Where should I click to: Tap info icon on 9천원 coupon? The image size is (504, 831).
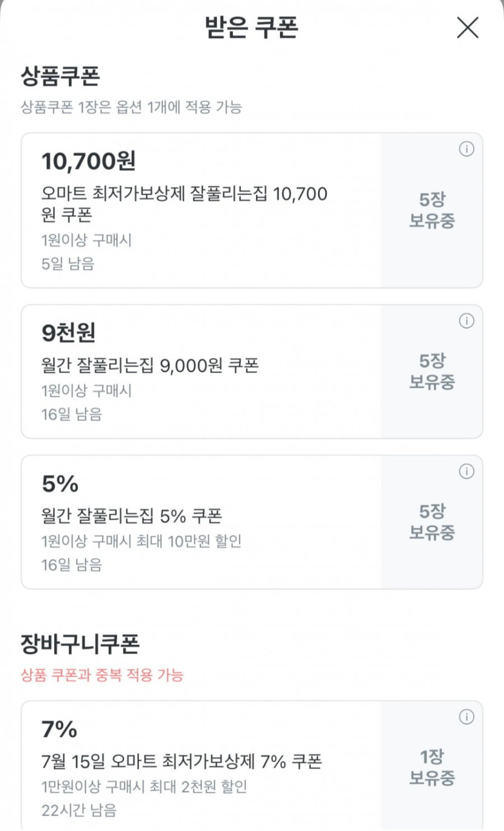(467, 321)
